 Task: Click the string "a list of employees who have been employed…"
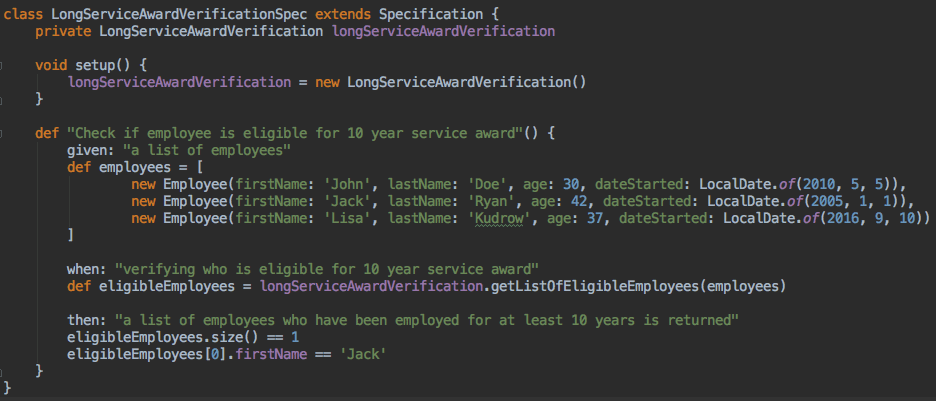click(x=427, y=320)
